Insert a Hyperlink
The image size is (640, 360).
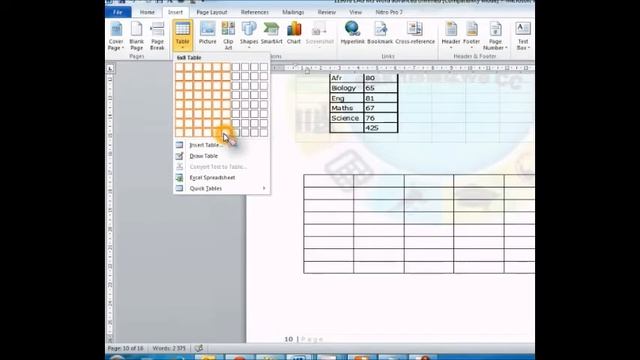[352, 33]
